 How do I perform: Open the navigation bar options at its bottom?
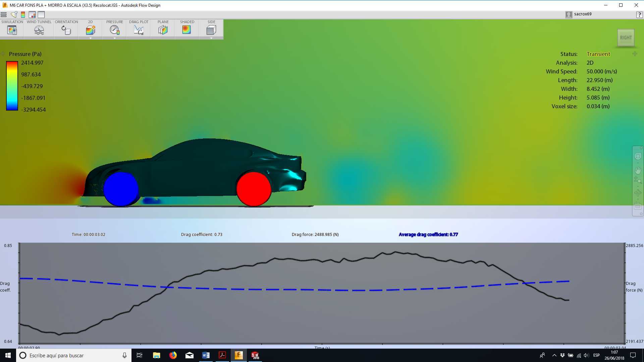641,214
